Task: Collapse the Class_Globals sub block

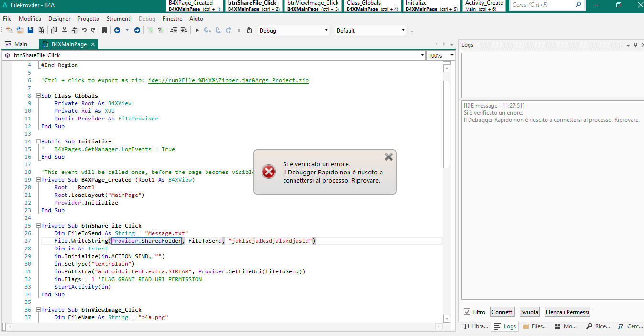Action: [x=38, y=96]
